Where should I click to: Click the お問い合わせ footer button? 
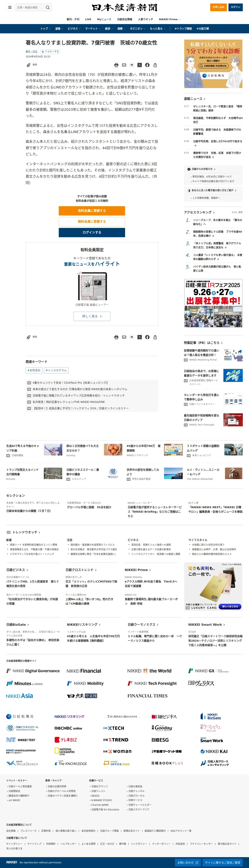(188, 863)
